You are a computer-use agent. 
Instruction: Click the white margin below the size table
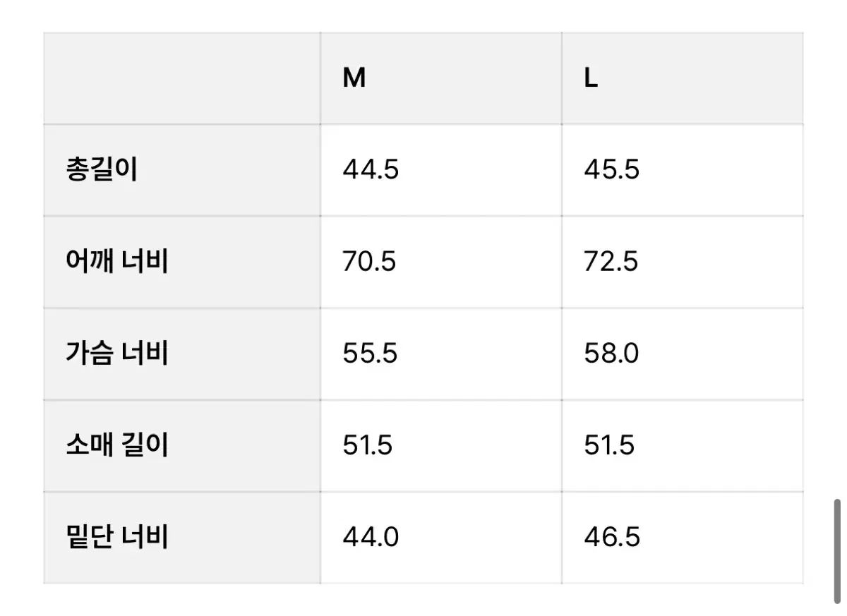point(423,600)
